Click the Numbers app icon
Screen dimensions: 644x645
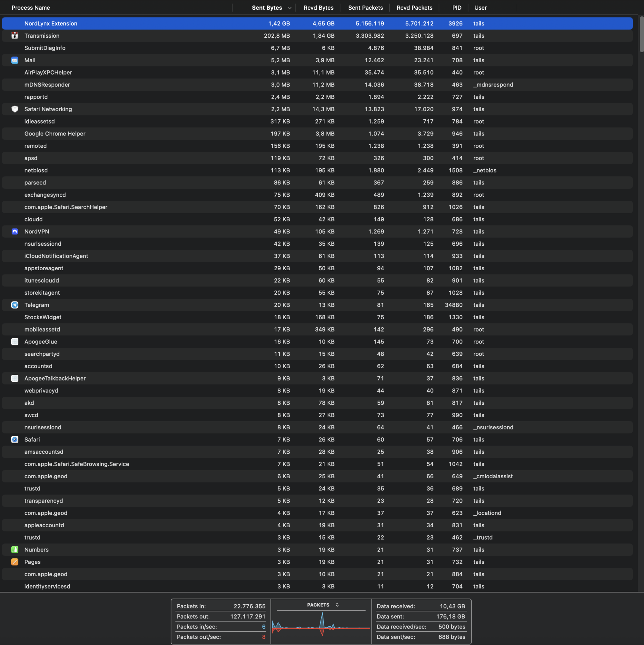click(x=15, y=550)
